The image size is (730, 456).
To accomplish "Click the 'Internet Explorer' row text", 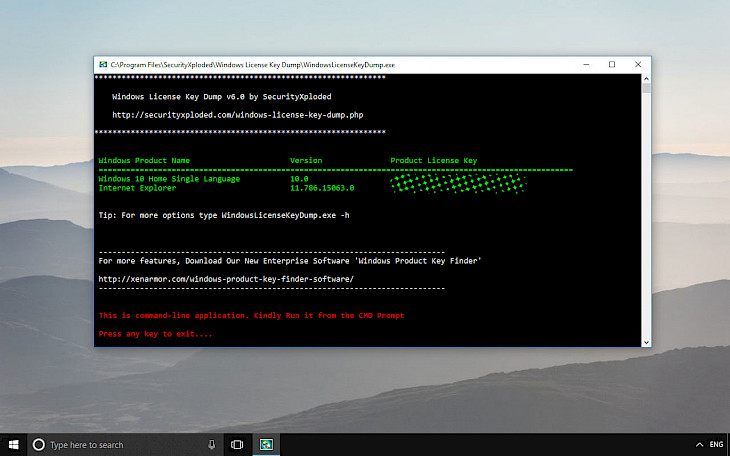I will tap(137, 188).
